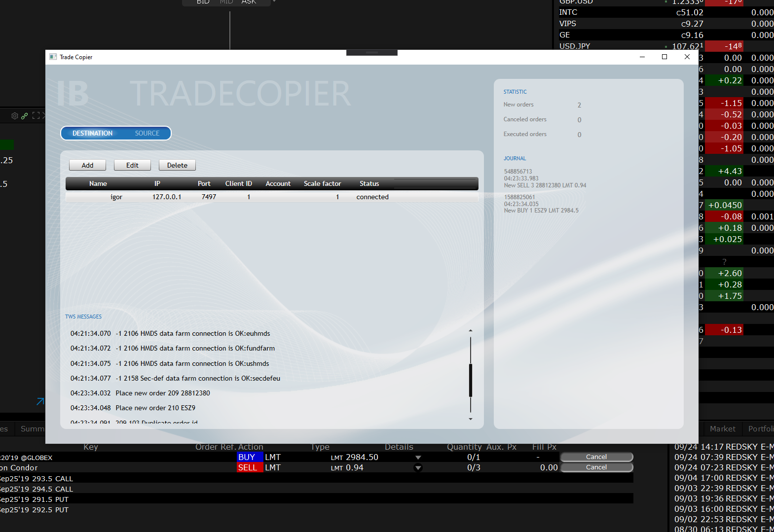Screen dimensions: 774x532
Task: Click the Quantity column header in orders
Action: pyautogui.click(x=464, y=447)
